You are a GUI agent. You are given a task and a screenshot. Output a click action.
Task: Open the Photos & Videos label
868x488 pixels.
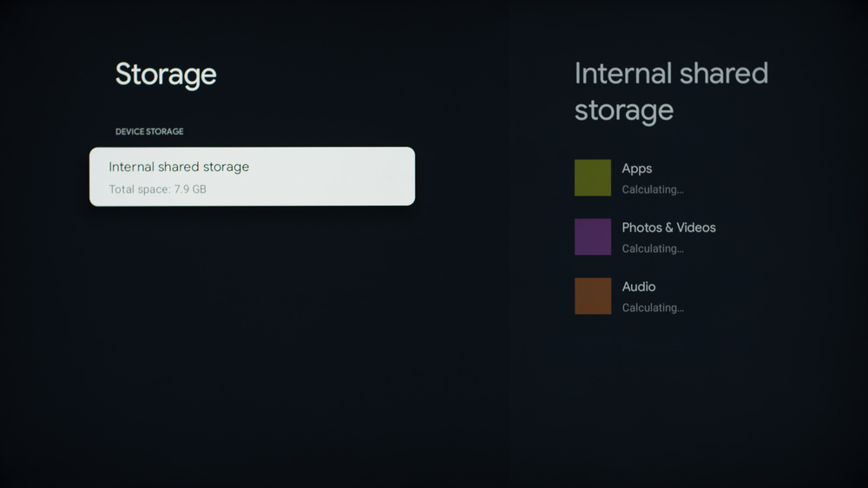coord(668,228)
